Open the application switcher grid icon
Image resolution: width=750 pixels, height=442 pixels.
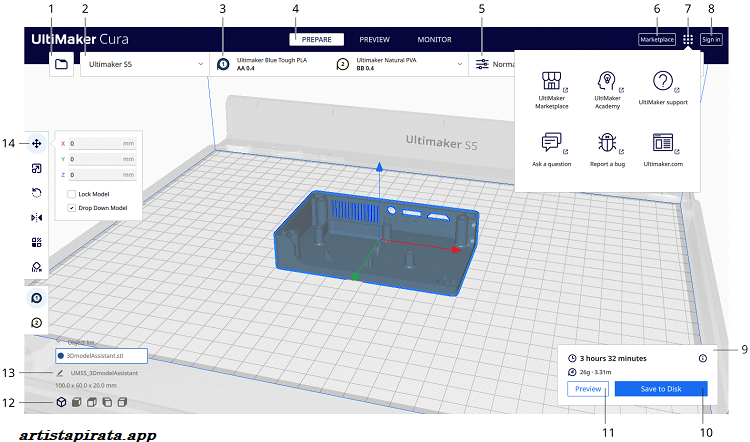click(x=688, y=40)
